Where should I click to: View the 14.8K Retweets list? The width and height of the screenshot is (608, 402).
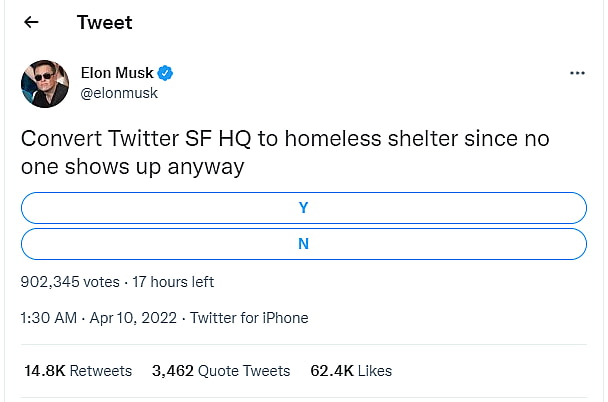tap(77, 371)
